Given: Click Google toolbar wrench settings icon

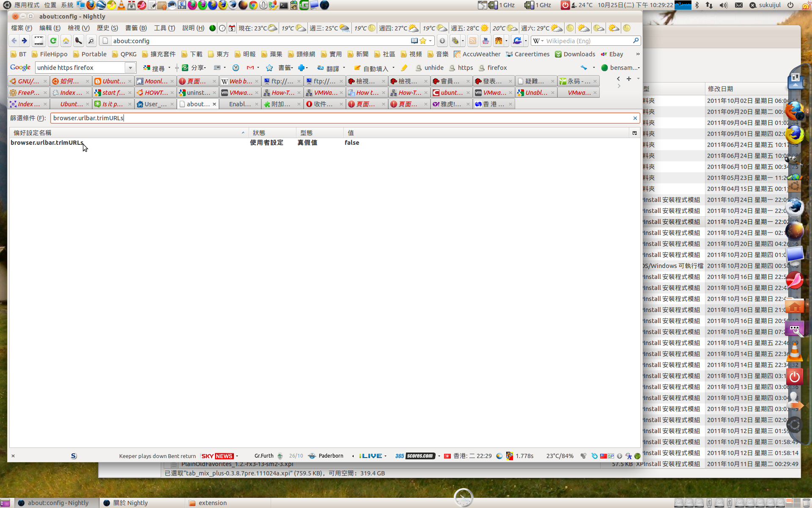Looking at the screenshot, I should coord(584,68).
